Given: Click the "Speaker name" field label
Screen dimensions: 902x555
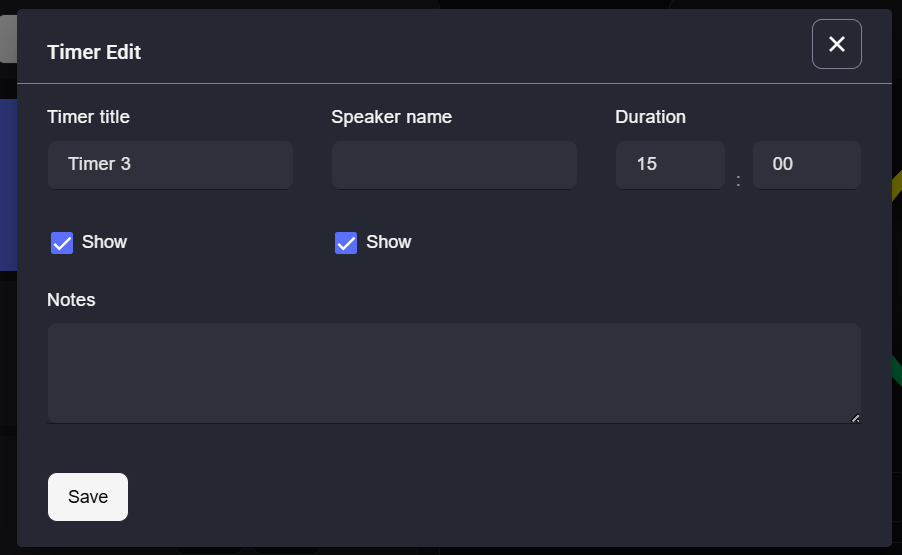Looking at the screenshot, I should point(391,117).
